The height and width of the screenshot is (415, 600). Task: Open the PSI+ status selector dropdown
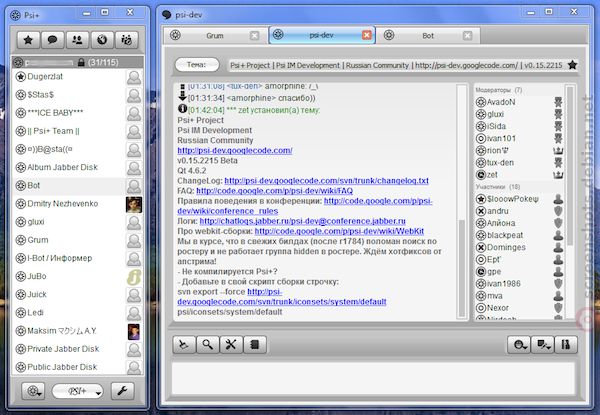(78, 391)
